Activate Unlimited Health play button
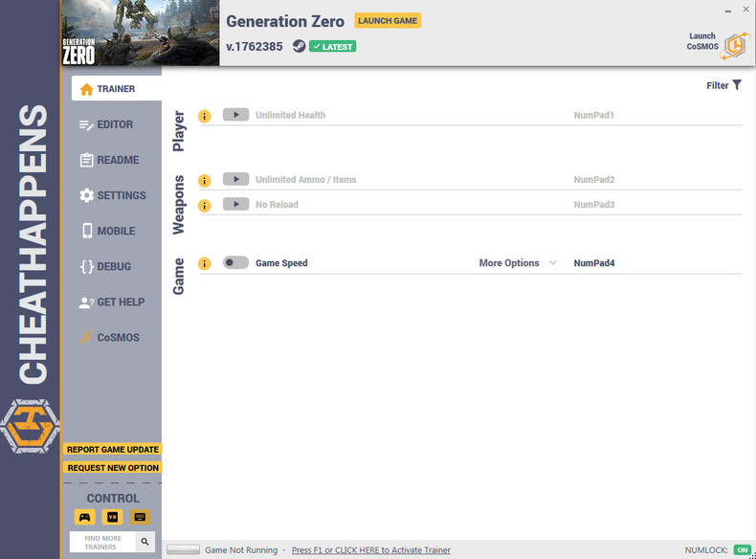Screen dimensions: 756x559 [235, 114]
